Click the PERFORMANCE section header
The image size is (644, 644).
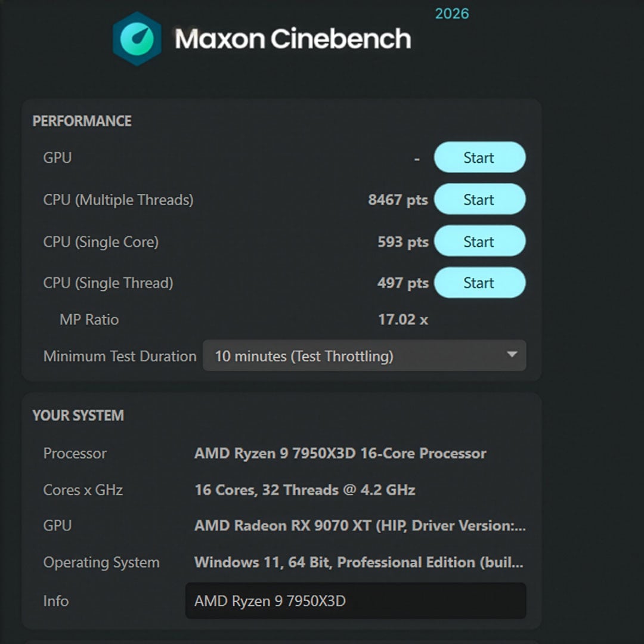82,121
